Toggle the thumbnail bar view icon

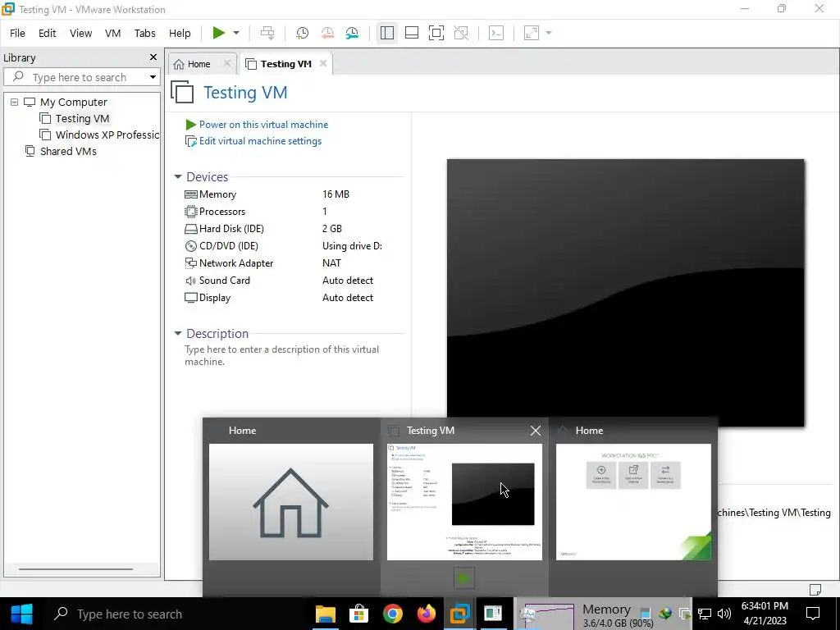[412, 33]
